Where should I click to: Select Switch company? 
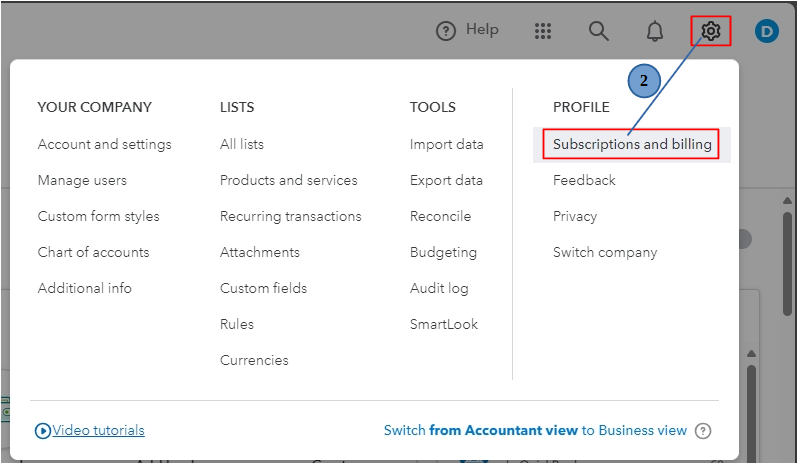pos(605,252)
